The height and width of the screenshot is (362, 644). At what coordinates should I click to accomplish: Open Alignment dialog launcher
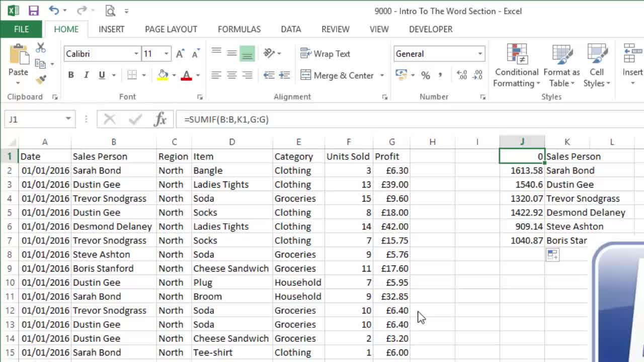pos(385,97)
